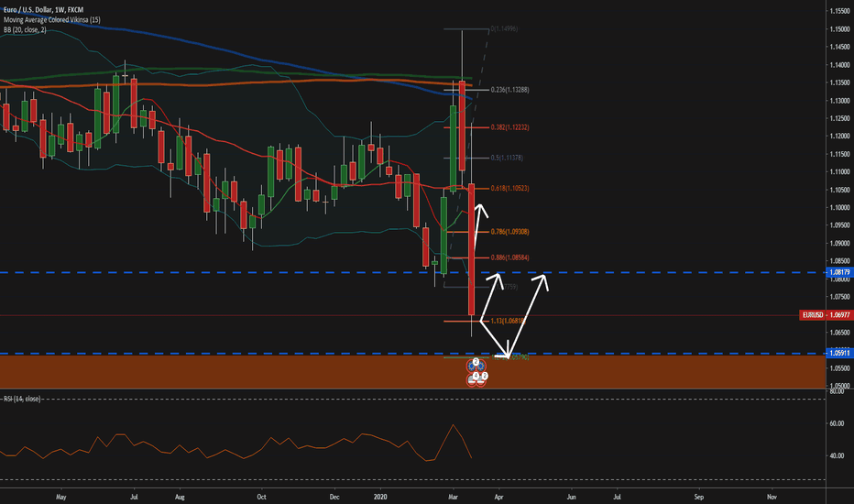Viewport: 854px width, 504px height.
Task: Click the Aug label on time axis
Action: (180, 497)
